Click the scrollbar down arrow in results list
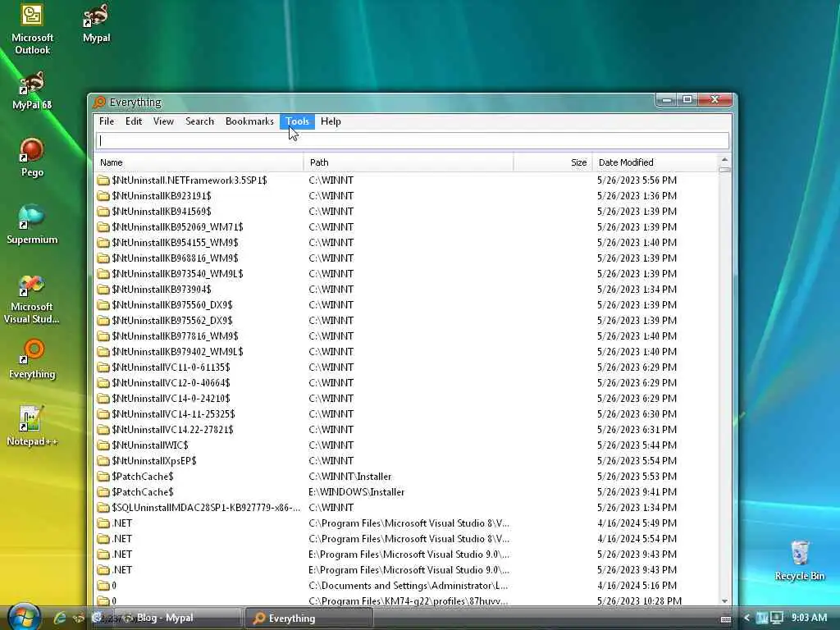The height and width of the screenshot is (630, 840). (724, 601)
